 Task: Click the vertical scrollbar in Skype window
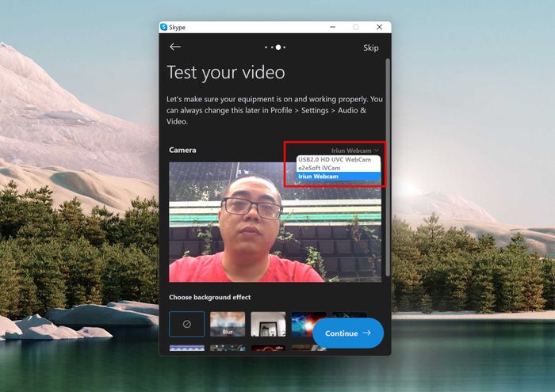[388, 167]
